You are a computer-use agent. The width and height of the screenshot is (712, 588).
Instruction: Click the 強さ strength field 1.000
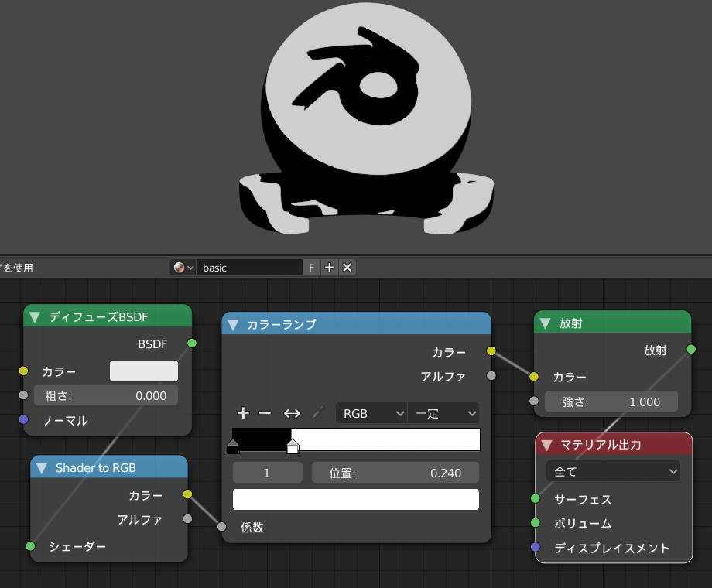coord(611,402)
